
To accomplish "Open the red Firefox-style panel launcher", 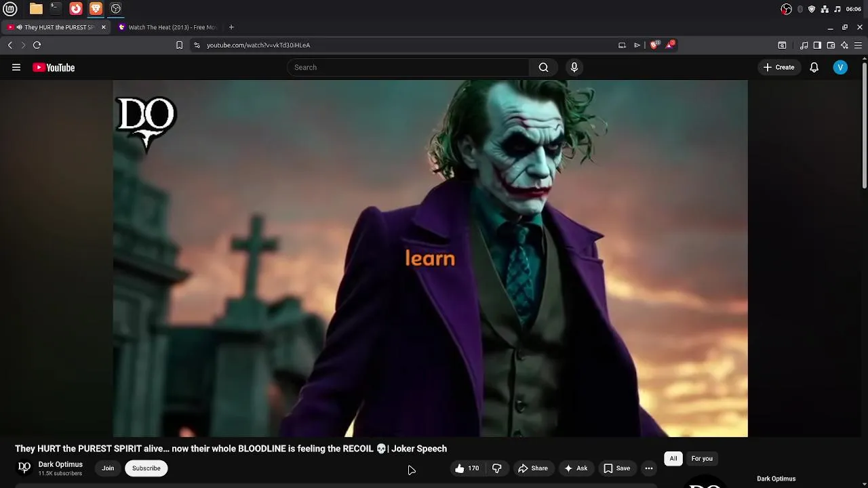I will 76,9.
